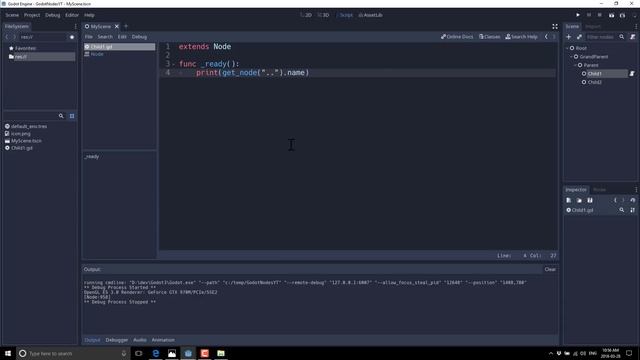Open script editor Search menu
The height and width of the screenshot is (360, 640).
click(x=105, y=37)
